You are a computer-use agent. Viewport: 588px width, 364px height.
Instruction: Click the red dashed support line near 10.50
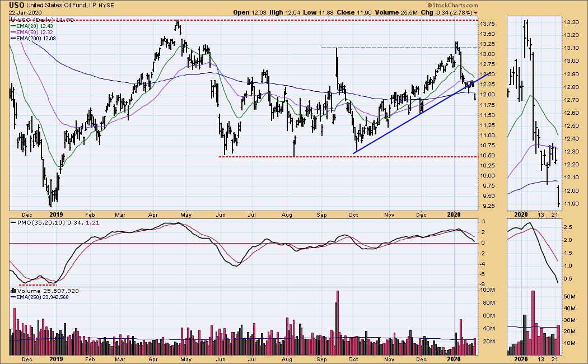tap(348, 157)
